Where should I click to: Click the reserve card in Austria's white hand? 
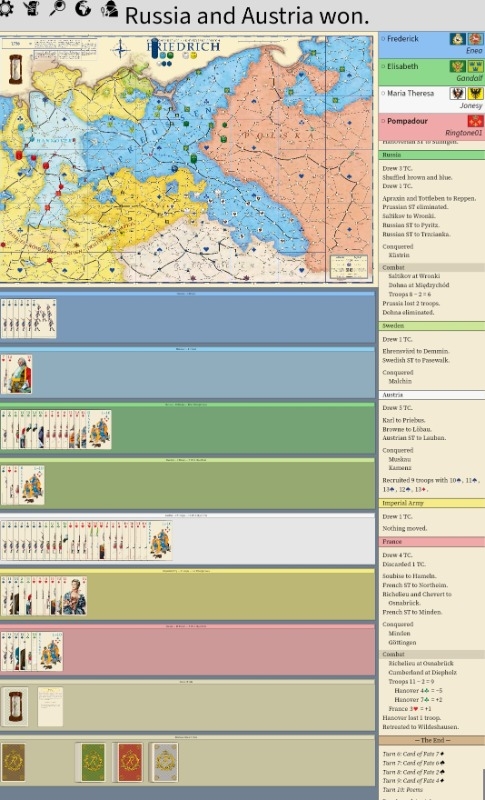coord(160,540)
